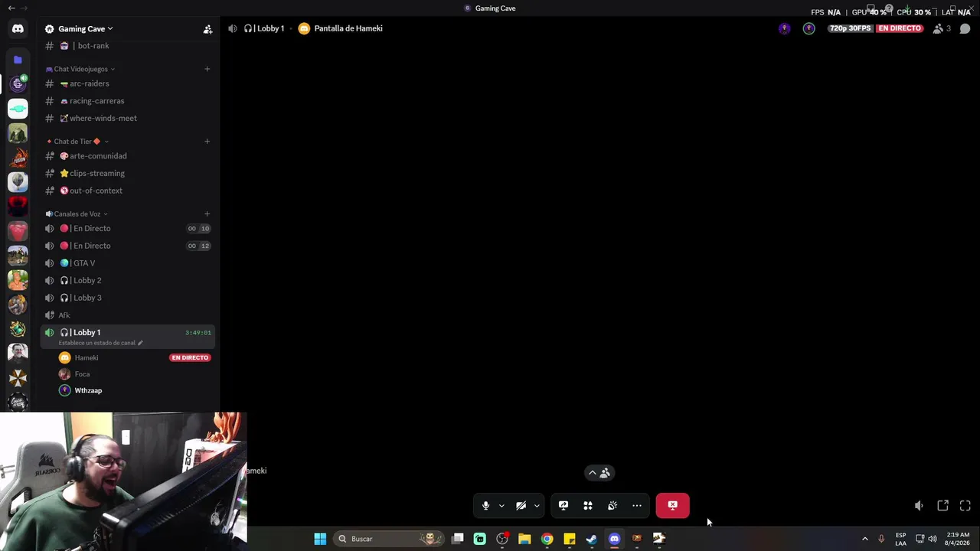
Task: Click the Windows taskbar Buscar search box
Action: pyautogui.click(x=390, y=539)
